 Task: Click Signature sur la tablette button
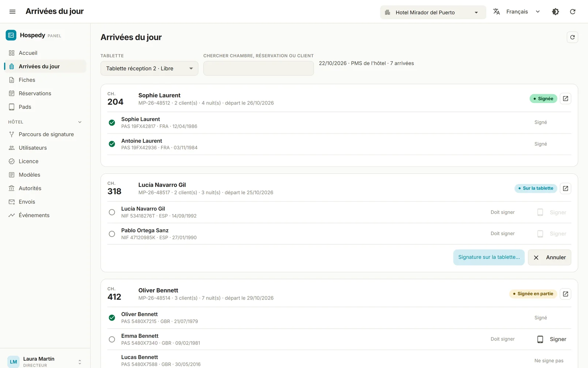489,257
